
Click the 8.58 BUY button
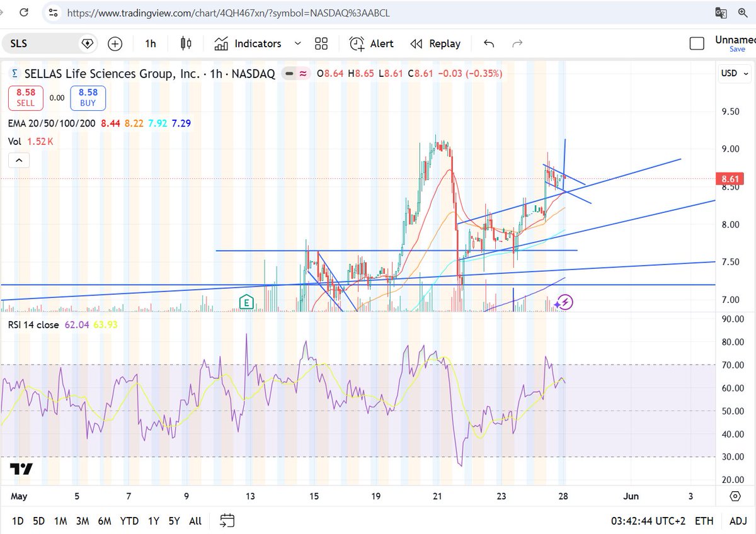(x=88, y=98)
